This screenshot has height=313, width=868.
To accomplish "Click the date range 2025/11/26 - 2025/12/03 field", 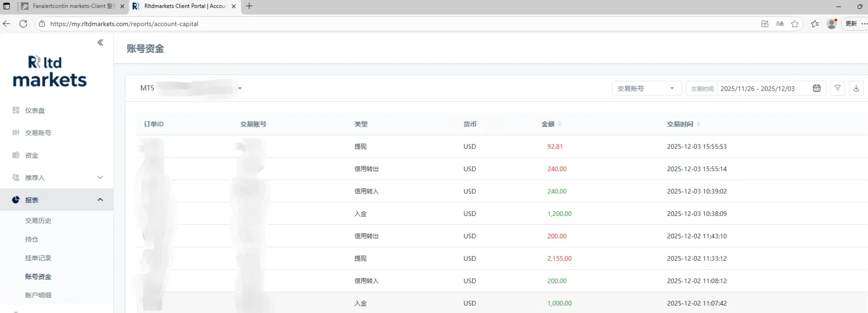I will coord(757,89).
